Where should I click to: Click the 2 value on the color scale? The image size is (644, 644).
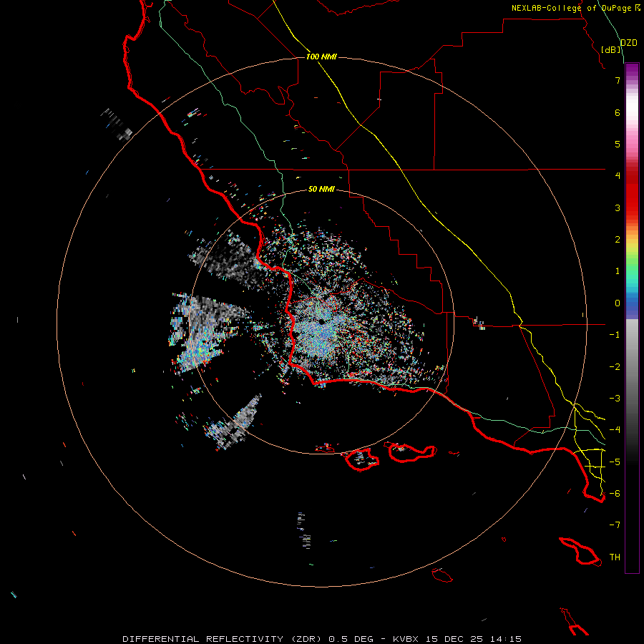[618, 240]
